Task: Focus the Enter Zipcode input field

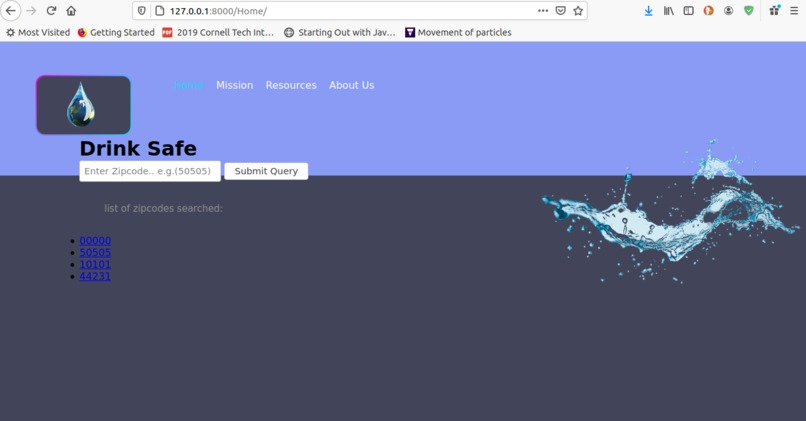Action: coord(150,171)
